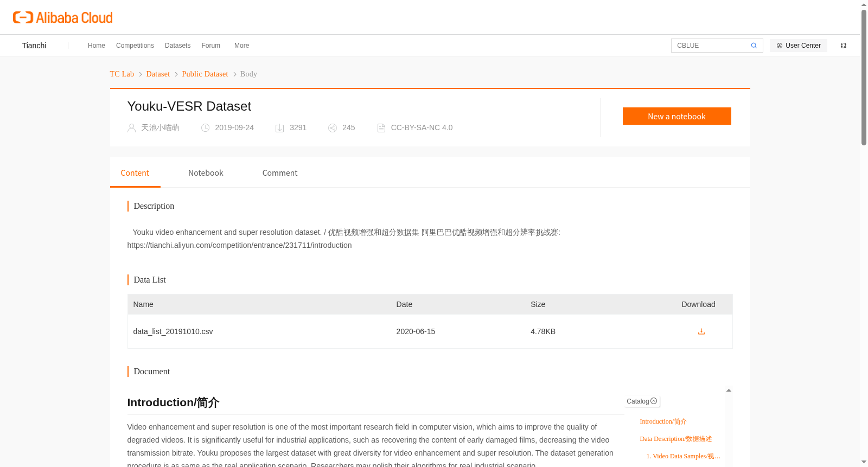This screenshot has height=467, width=868.
Task: Toggle fullscreen expand icon in header
Action: (844, 46)
